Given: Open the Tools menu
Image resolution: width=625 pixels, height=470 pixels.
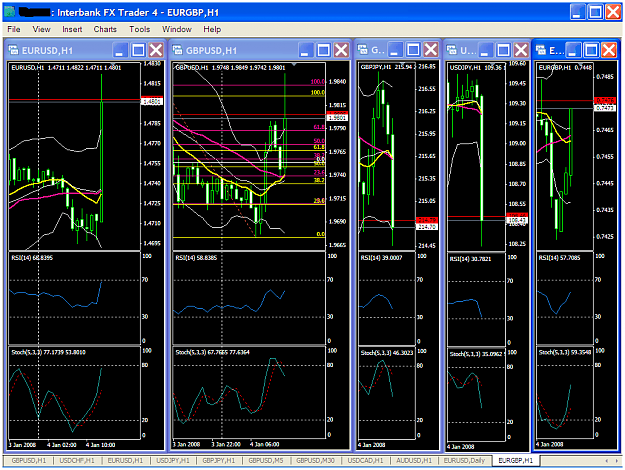Looking at the screenshot, I should (x=140, y=29).
